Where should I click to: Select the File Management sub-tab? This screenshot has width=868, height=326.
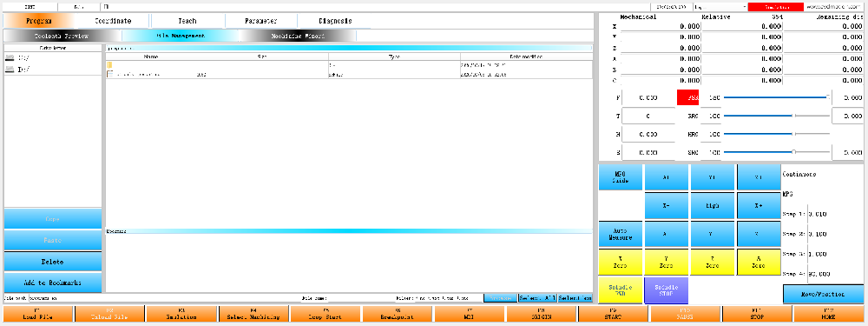tap(180, 36)
